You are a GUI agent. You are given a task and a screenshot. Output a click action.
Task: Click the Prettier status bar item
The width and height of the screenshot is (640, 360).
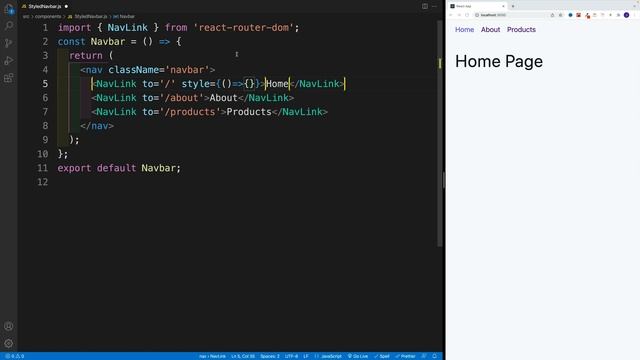coord(405,356)
